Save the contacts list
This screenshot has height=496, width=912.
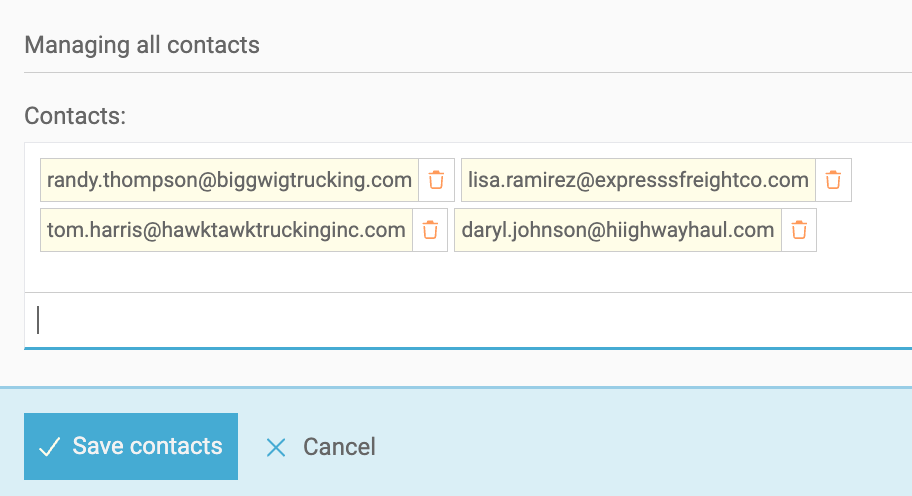131,447
